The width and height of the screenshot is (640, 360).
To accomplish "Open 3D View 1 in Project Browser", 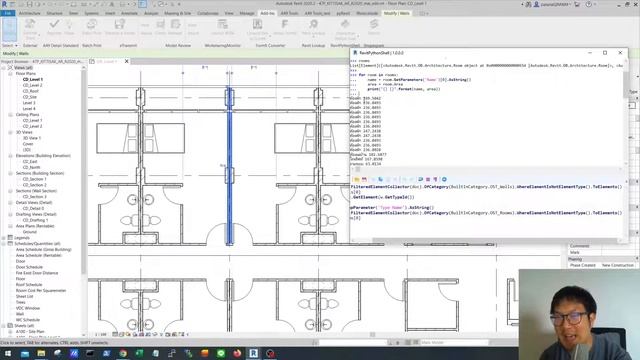I will click(32, 138).
